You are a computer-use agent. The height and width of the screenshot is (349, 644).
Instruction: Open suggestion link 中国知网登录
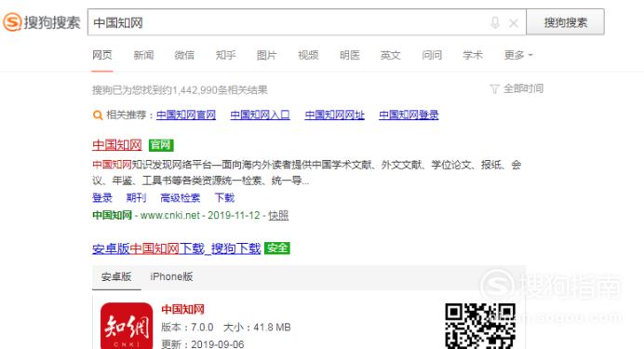coord(409,115)
